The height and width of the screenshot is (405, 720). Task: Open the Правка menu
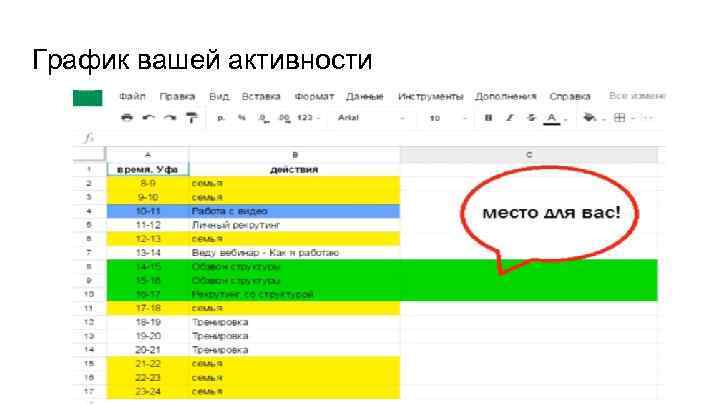(x=177, y=96)
